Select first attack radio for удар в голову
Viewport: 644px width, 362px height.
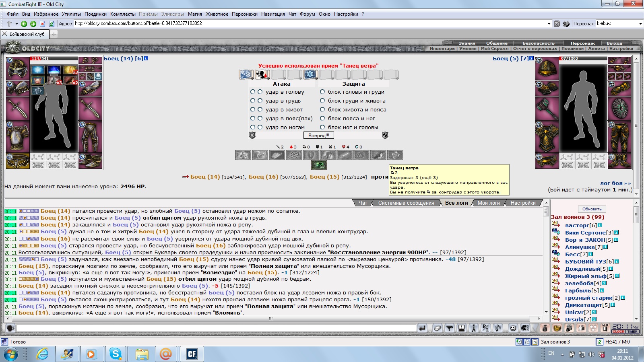click(253, 92)
